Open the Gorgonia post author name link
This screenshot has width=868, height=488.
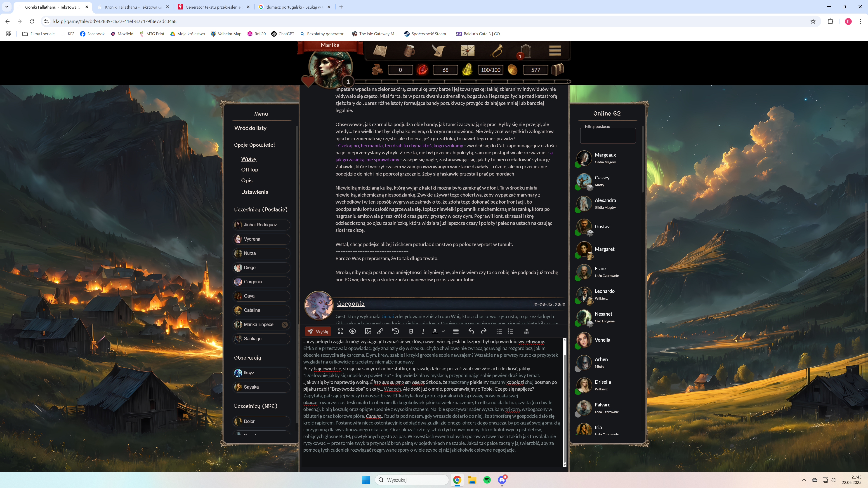click(x=351, y=304)
